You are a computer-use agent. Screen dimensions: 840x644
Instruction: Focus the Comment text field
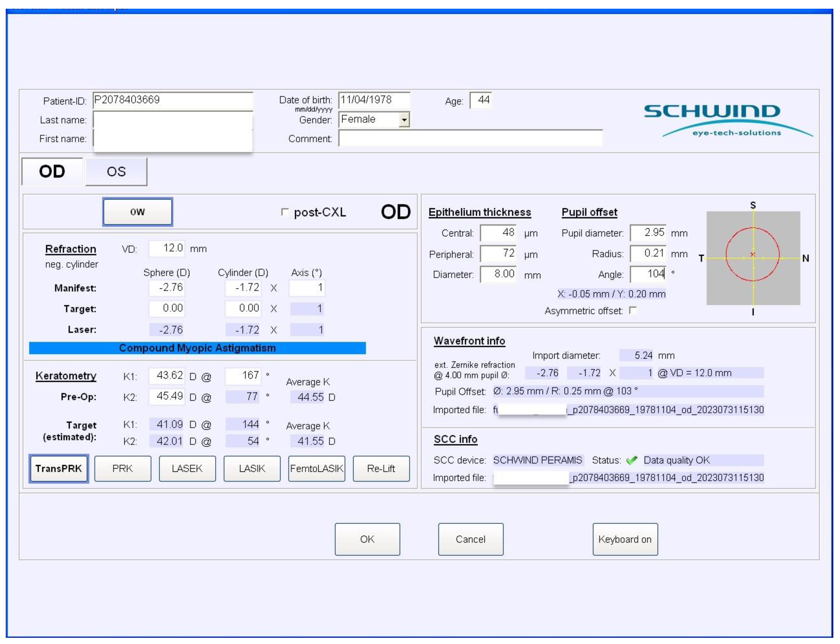click(x=470, y=138)
